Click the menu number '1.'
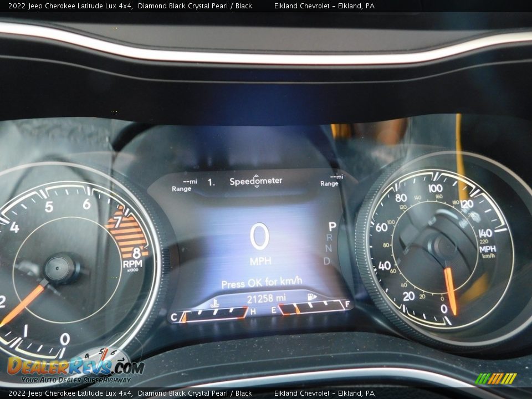The image size is (532, 399). 211,182
